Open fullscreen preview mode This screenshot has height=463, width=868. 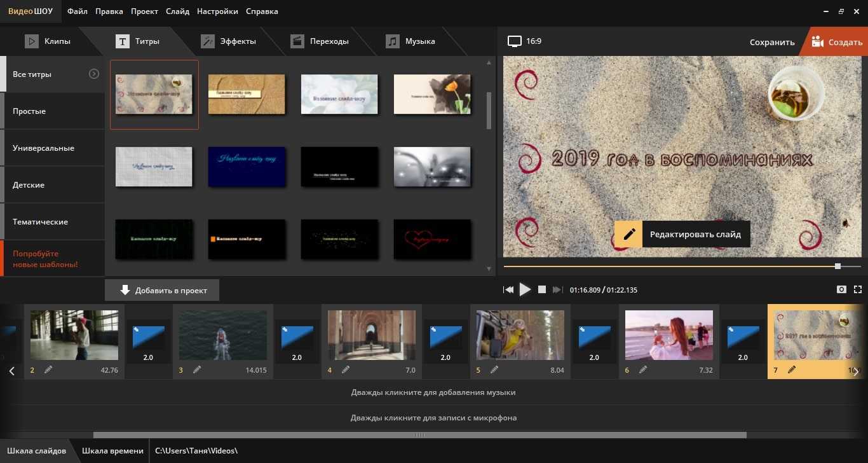coord(857,289)
